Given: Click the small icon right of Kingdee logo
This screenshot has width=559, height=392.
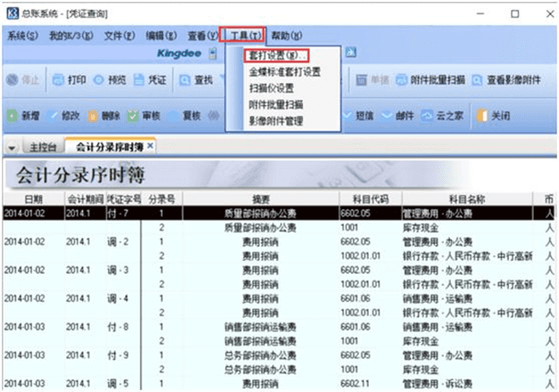Looking at the screenshot, I should point(213,54).
